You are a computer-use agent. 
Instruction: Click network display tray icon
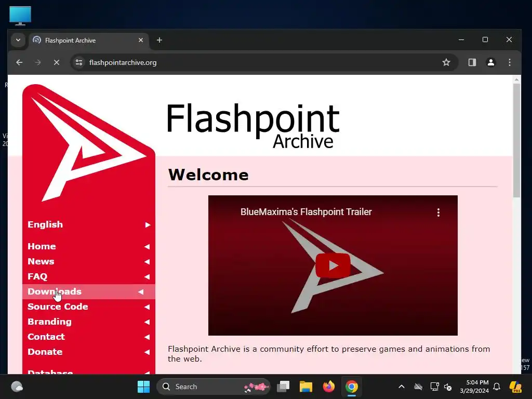coord(435,387)
